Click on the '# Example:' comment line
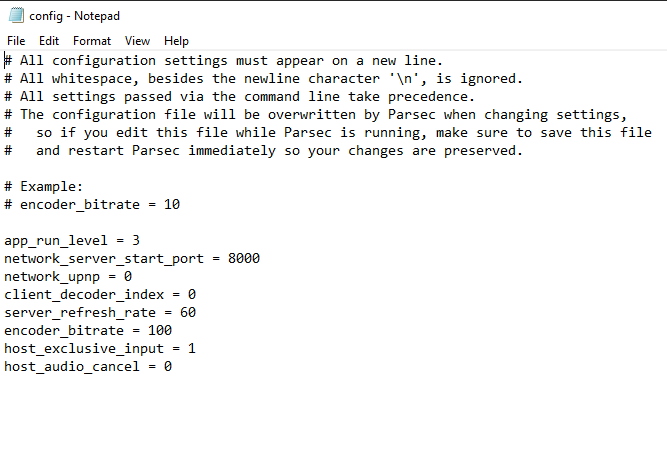This screenshot has height=453, width=667. coord(43,187)
